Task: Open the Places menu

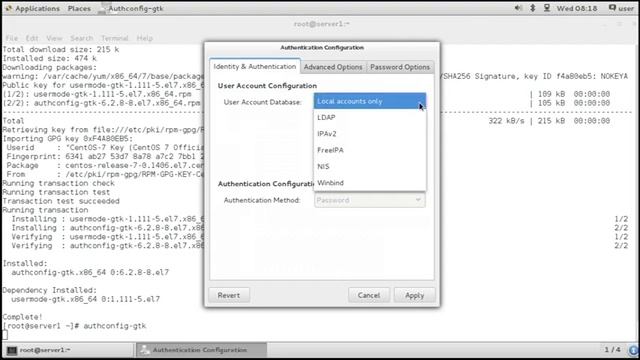Action: (x=79, y=8)
